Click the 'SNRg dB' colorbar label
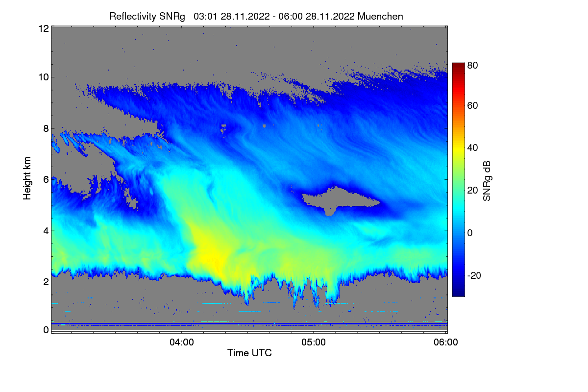 coord(487,180)
